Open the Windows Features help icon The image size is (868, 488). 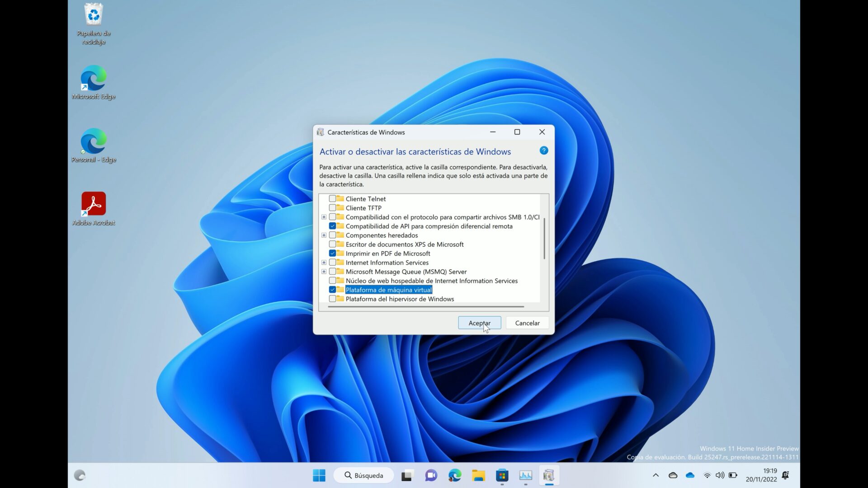543,150
